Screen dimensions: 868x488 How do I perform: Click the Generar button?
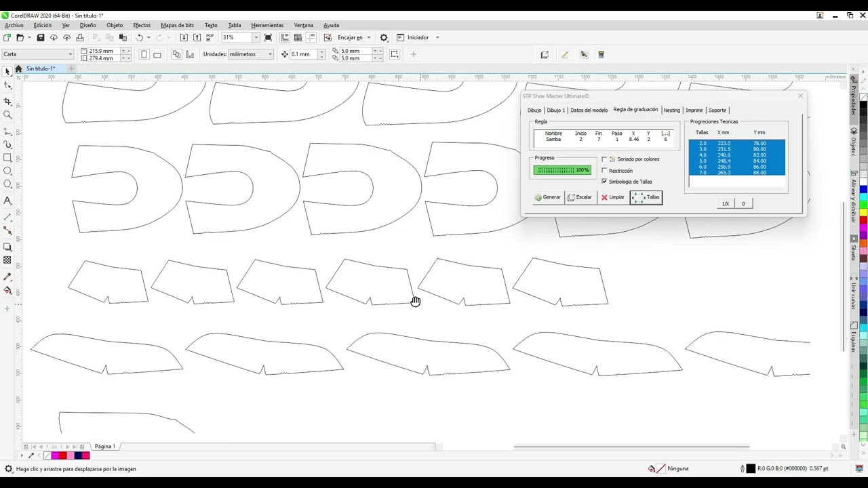pyautogui.click(x=547, y=197)
